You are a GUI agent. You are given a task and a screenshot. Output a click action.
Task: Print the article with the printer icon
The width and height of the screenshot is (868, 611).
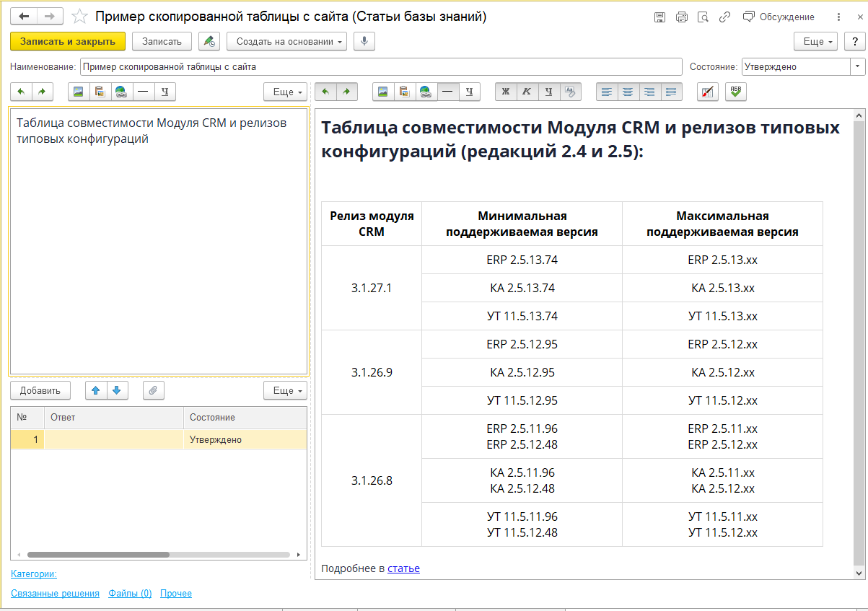click(x=681, y=17)
